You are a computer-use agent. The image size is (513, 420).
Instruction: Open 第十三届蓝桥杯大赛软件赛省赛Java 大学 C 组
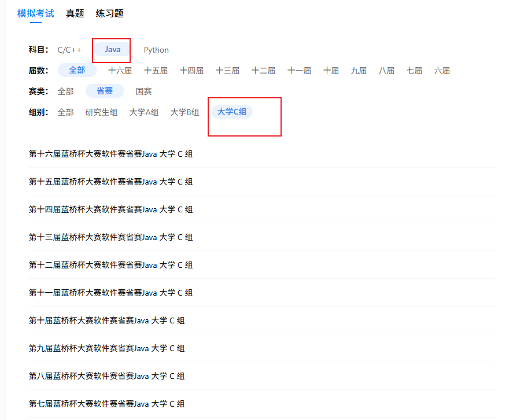pyautogui.click(x=110, y=237)
